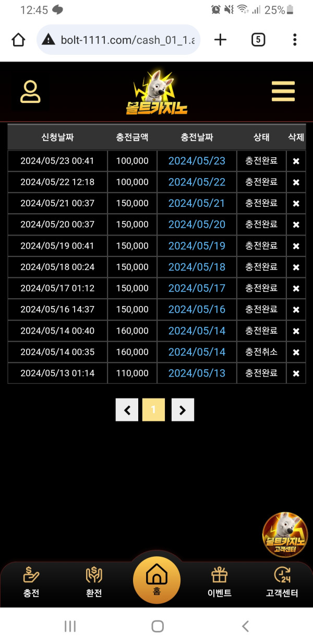
Task: Open the hamburger menu
Action: coord(283,92)
